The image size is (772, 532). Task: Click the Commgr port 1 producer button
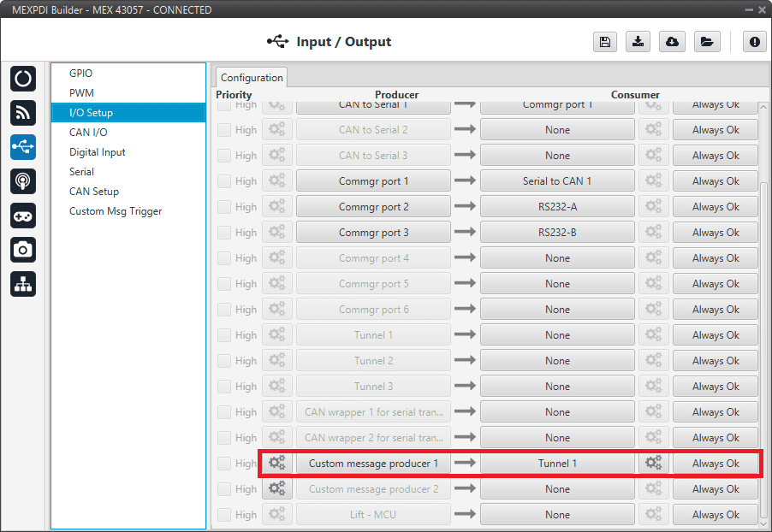pos(373,180)
